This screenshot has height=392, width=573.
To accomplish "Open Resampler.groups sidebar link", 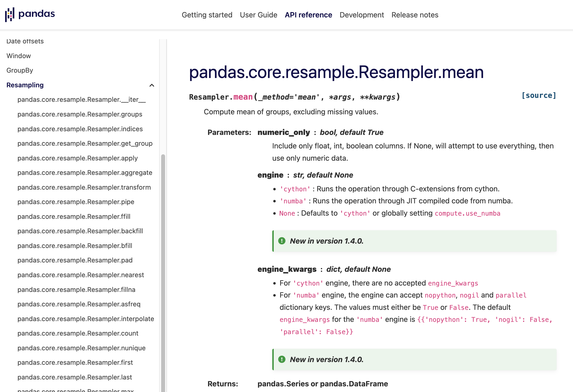I will pyautogui.click(x=80, y=114).
